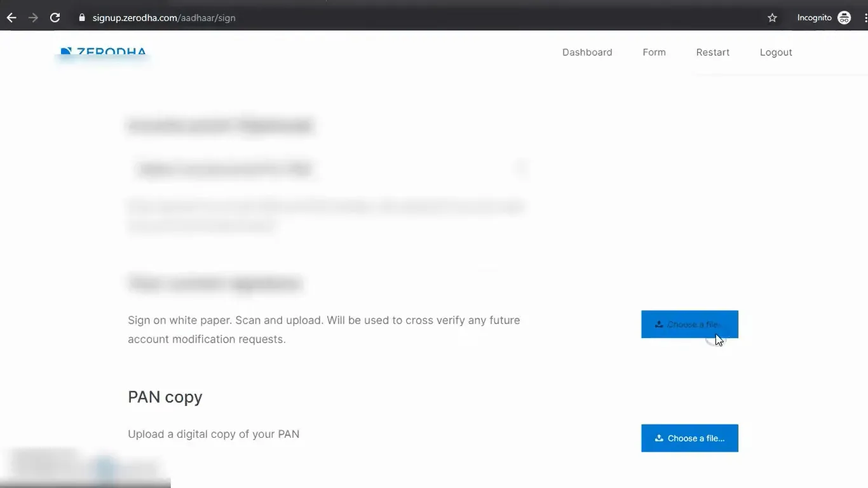Screen dimensions: 868x488
Task: Bookmark page with star icon
Action: coord(772,18)
